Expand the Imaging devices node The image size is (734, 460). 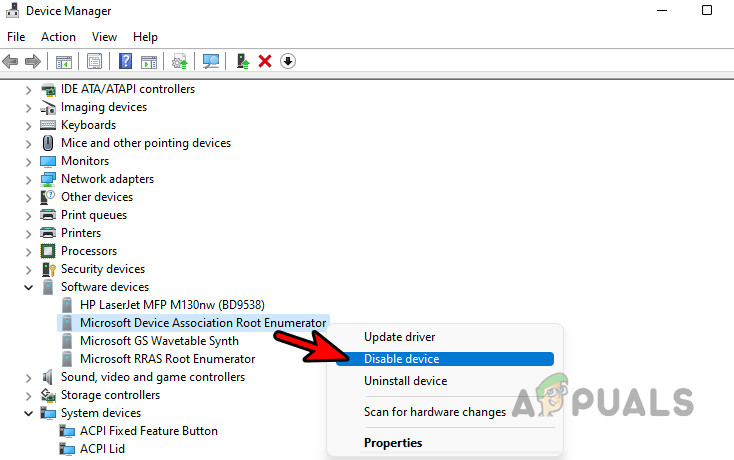(x=29, y=108)
